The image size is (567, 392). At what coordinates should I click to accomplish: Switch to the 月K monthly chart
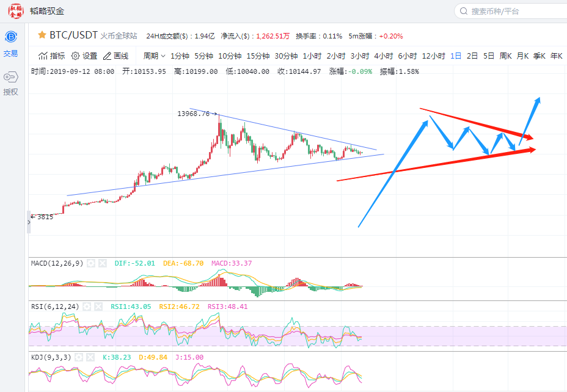click(522, 56)
